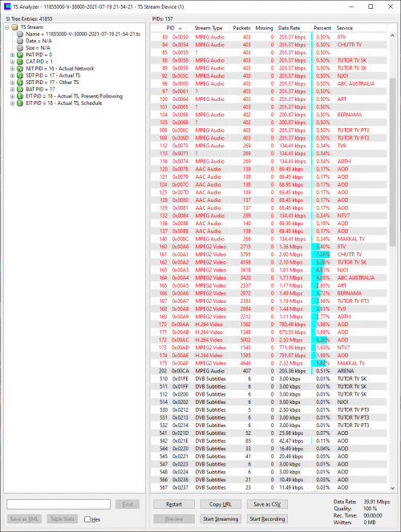This screenshot has height=532, width=401.
Task: Sort by Data Rate column header
Action: (x=293, y=28)
